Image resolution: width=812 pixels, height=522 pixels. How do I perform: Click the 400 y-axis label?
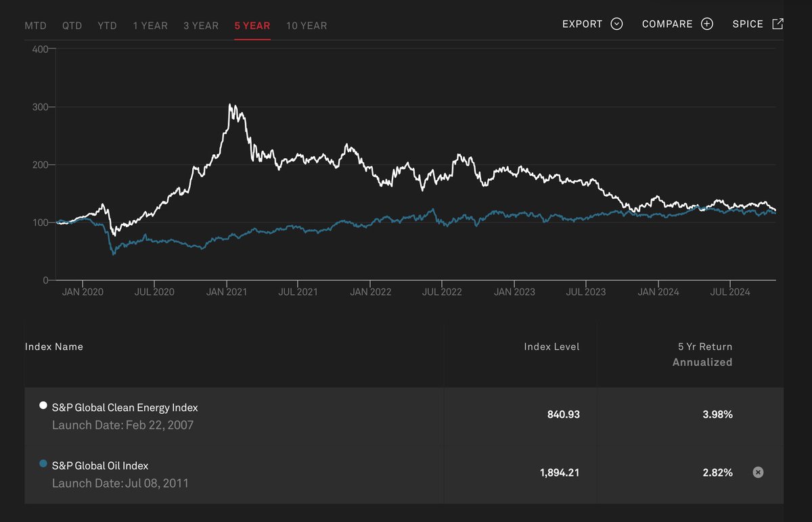(40, 49)
